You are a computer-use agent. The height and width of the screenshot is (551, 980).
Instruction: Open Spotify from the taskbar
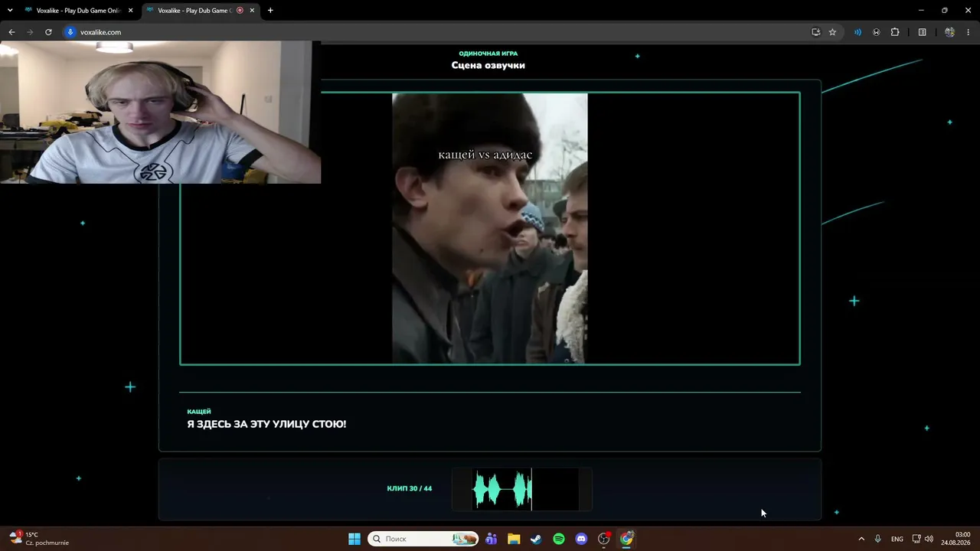click(559, 539)
